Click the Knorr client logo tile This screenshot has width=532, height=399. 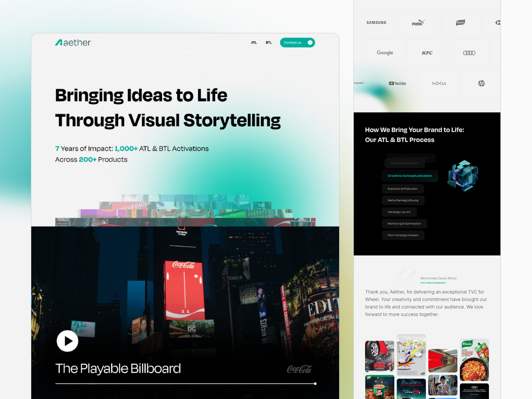coord(460,23)
